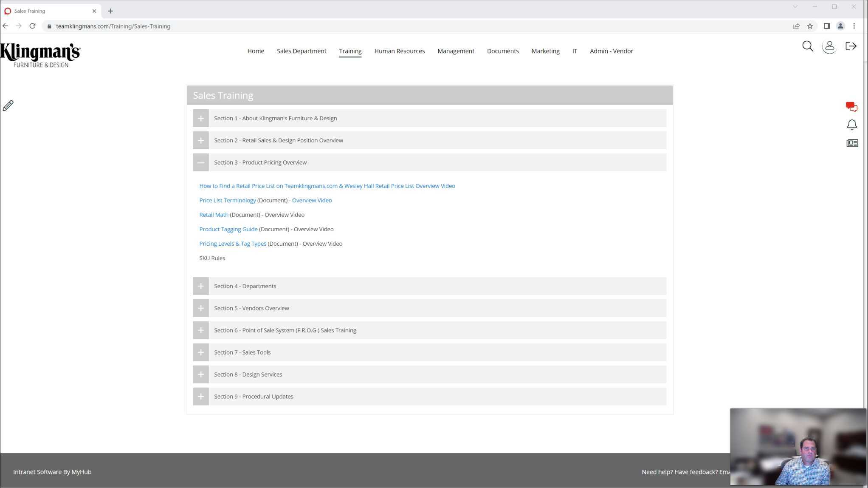Click the notifications bell icon

[851, 125]
